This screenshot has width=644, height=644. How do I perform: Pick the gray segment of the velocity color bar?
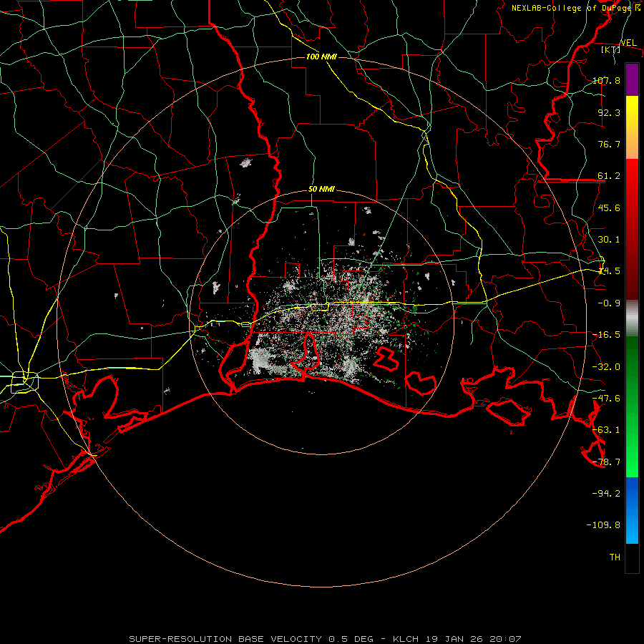click(632, 318)
